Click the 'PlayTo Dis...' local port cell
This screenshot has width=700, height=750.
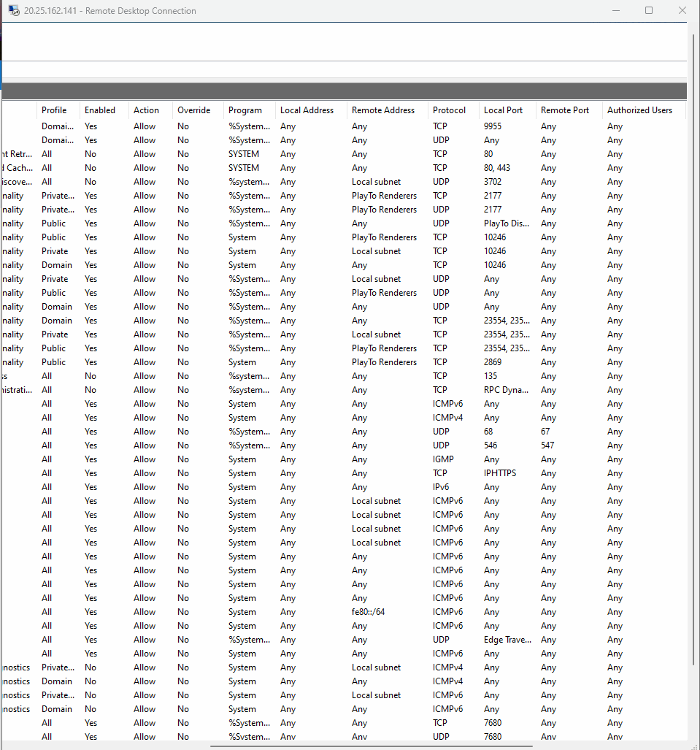point(507,223)
